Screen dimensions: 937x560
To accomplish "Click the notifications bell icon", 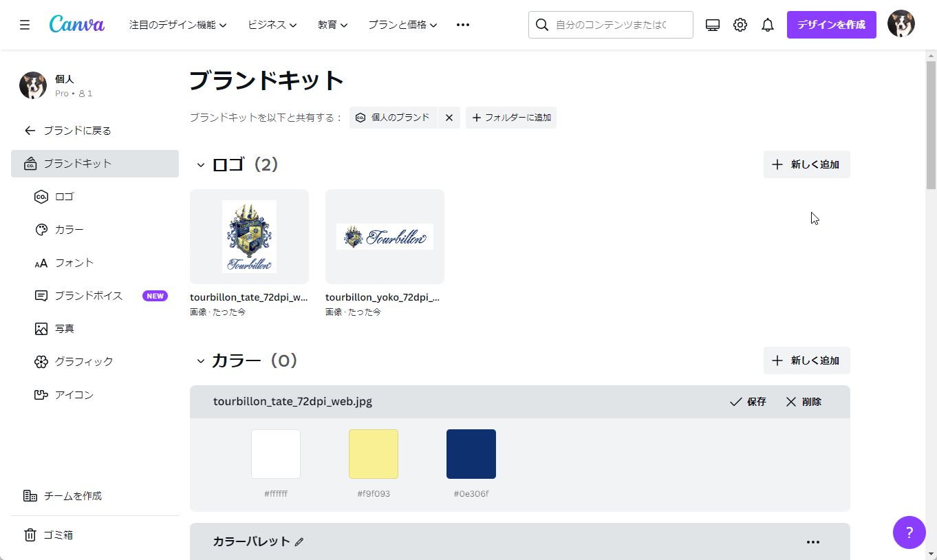I will click(x=768, y=25).
